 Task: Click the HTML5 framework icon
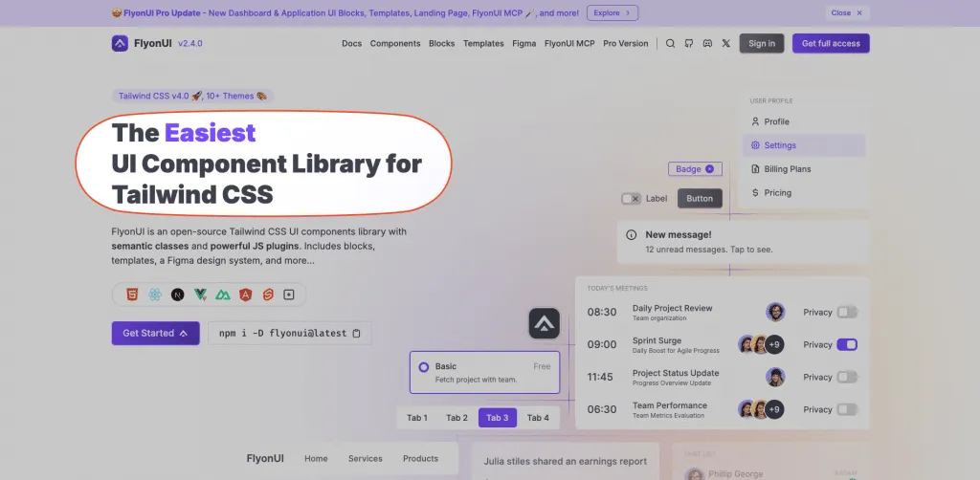132,295
